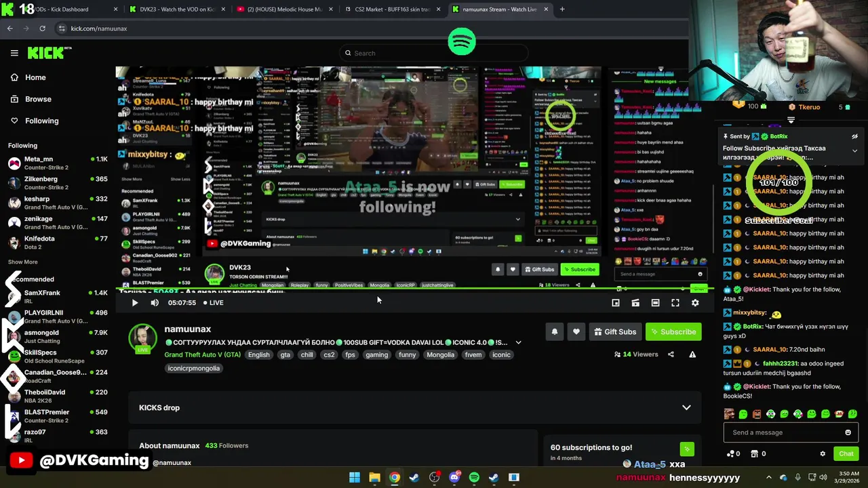Click the browser back arrow
This screenshot has height=488, width=868.
[9, 28]
